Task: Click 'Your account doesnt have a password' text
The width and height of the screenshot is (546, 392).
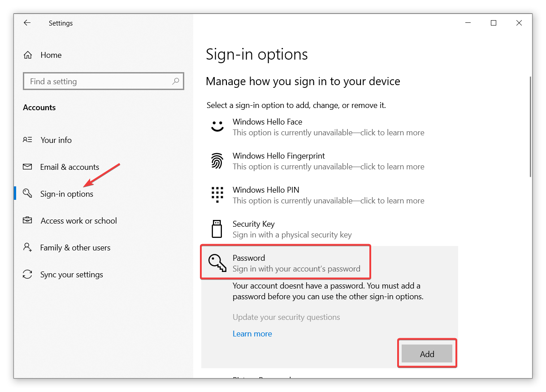Action: (328, 291)
